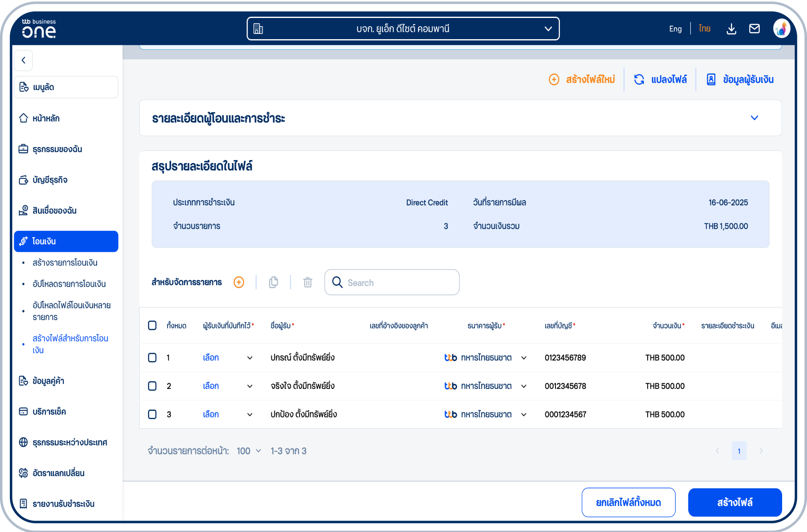This screenshot has height=532, width=807.
Task: Click the สร้างไฟล์ button
Action: 735,502
